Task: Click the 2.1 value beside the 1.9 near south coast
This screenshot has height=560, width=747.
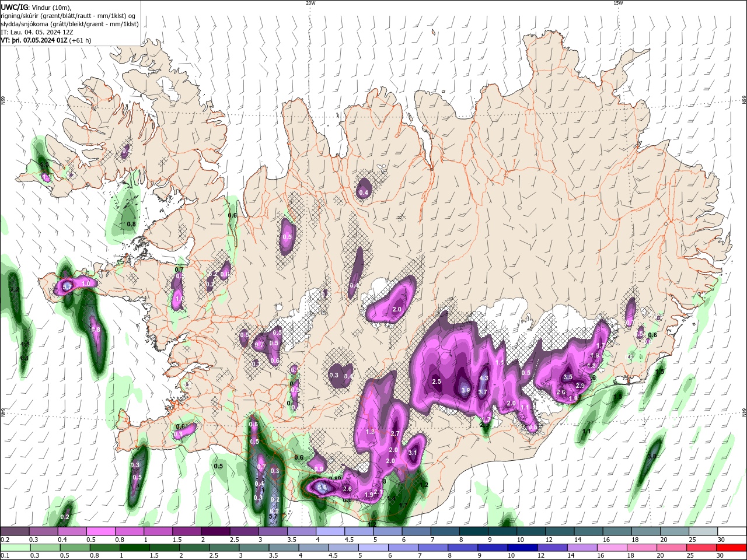Action: pos(378,493)
